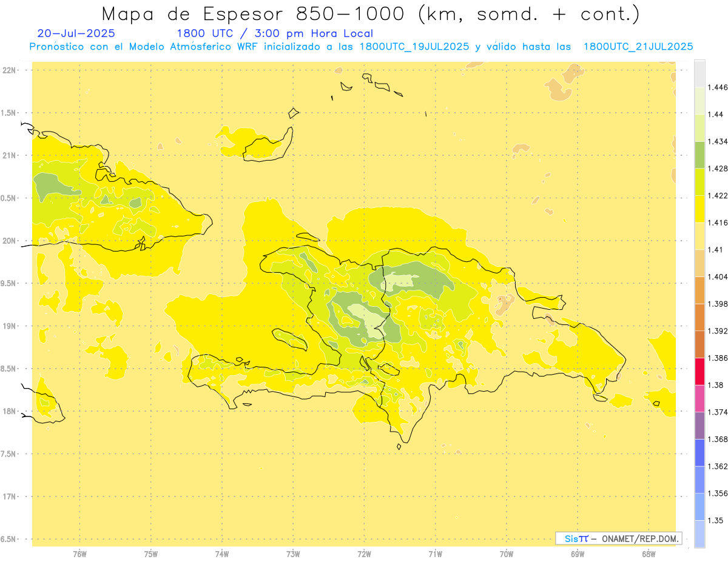Screen dimensions: 728x562
Task: Click the 76W longitude label
Action: (x=79, y=554)
